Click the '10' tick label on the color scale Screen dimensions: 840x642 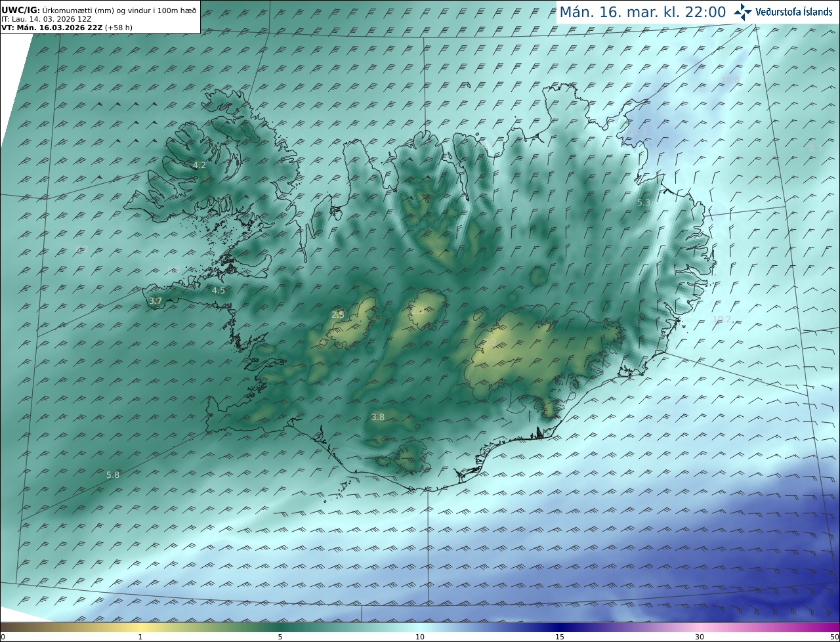(420, 637)
